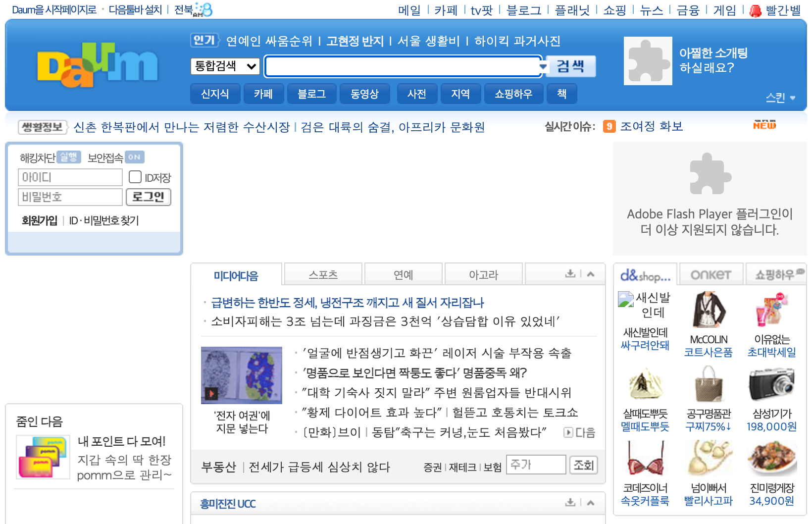
Task: Toggle the 해킹차단 실행 switch
Action: tap(68, 157)
